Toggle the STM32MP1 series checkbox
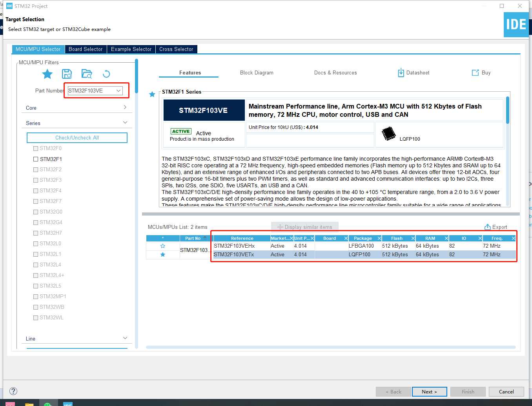Screen dimensions: 532x406 36,297
